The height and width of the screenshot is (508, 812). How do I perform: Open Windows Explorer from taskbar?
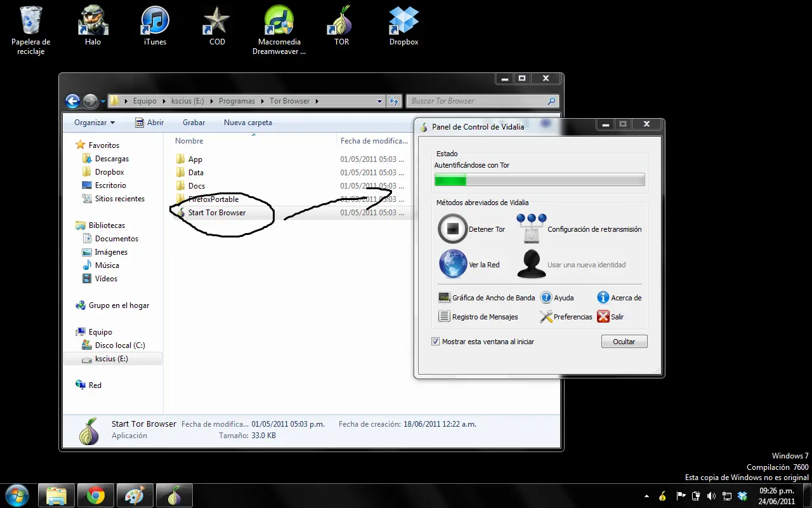[56, 495]
